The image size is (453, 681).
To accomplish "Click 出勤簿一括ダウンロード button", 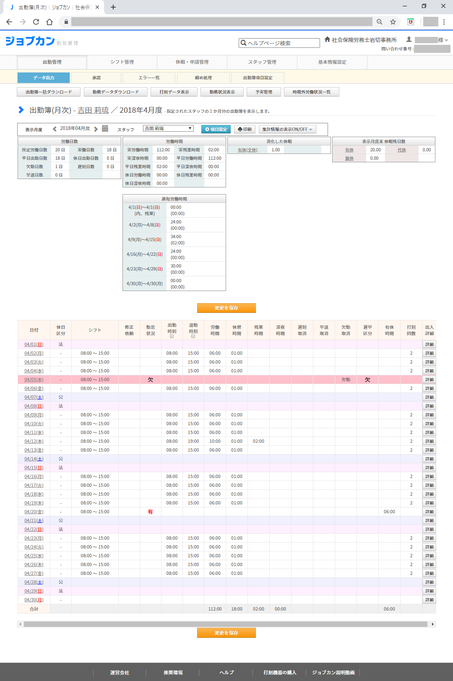I will tap(49, 92).
